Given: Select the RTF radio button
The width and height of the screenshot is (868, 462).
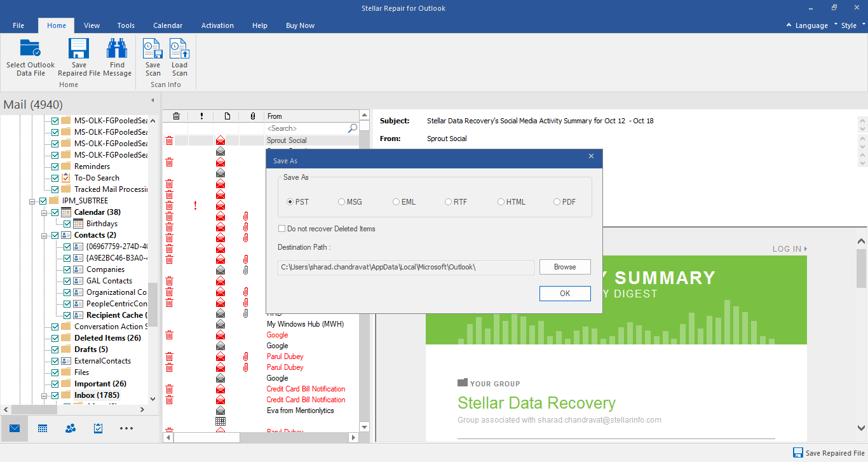Looking at the screenshot, I should (x=449, y=202).
